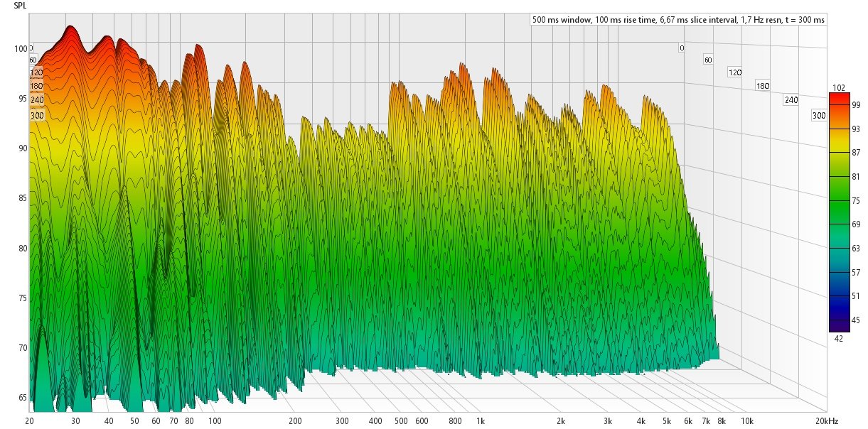The image size is (868, 429).
Task: Click the 85 label on the SPL axis
Action: click(23, 198)
